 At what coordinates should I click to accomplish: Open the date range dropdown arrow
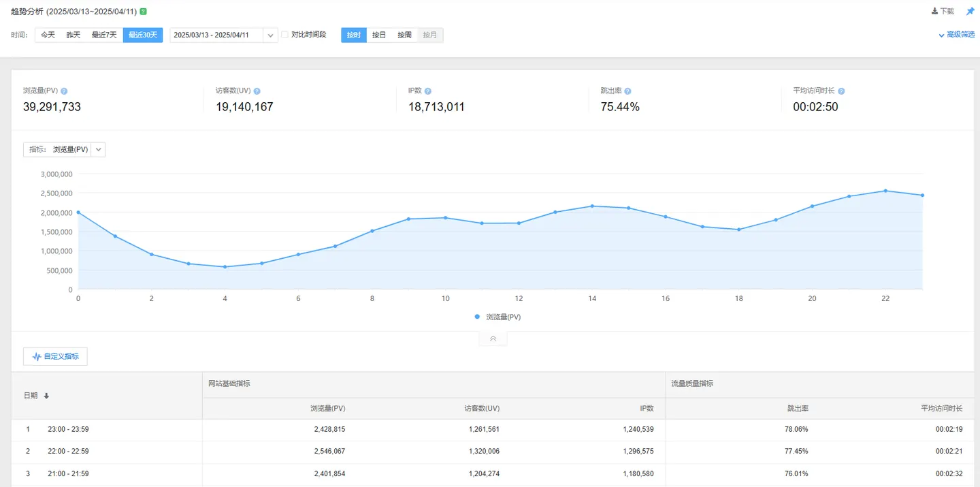point(271,35)
